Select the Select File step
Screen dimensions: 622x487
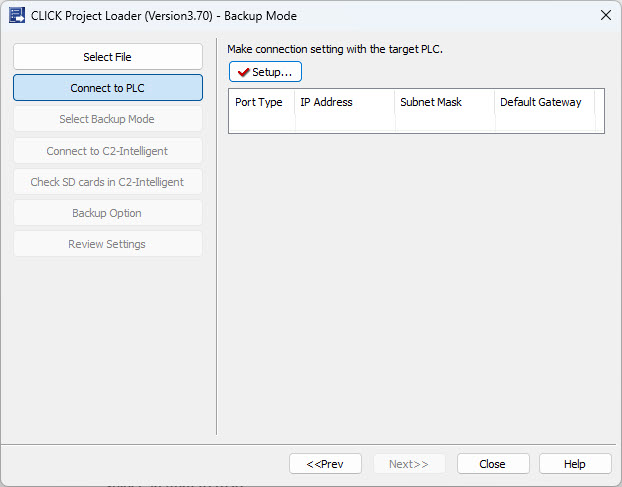click(108, 57)
